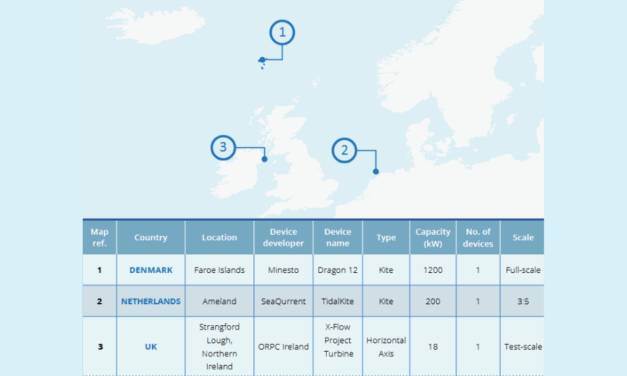627x376 pixels.
Task: Select the Ameland location dot on the map
Action: (x=375, y=172)
